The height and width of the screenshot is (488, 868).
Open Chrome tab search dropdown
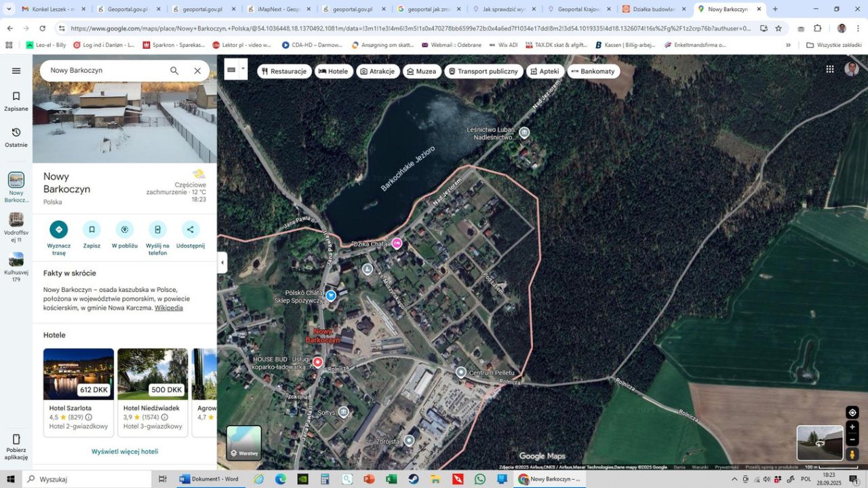pyautogui.click(x=9, y=10)
